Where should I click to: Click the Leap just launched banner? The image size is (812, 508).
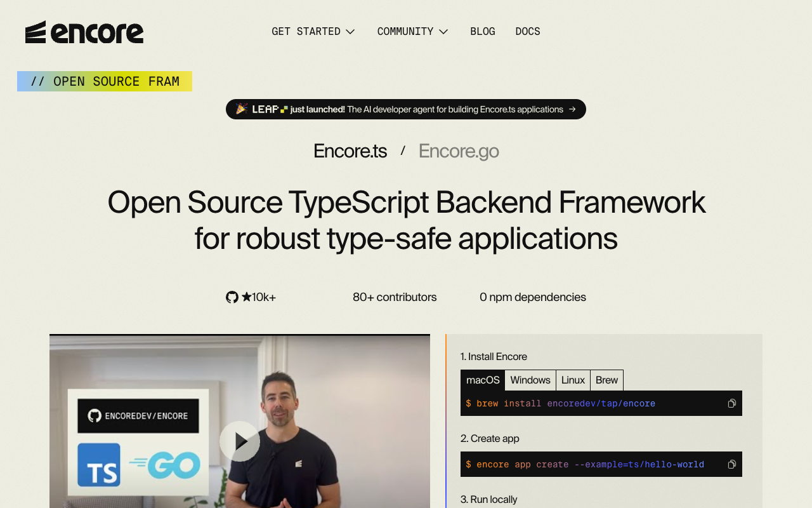coord(406,109)
